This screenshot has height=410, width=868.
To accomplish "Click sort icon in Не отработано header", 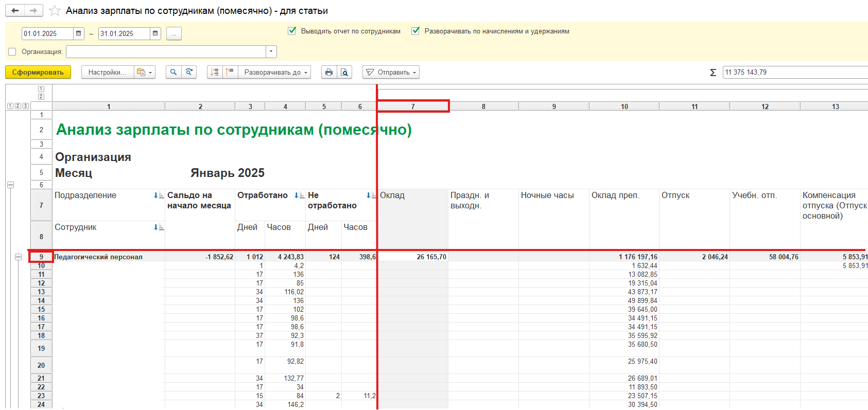I will tap(371, 195).
